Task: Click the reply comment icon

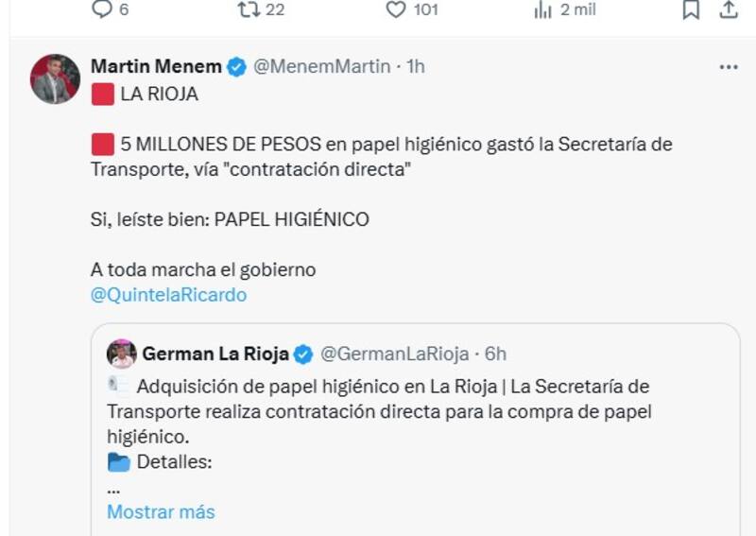Action: point(102,9)
